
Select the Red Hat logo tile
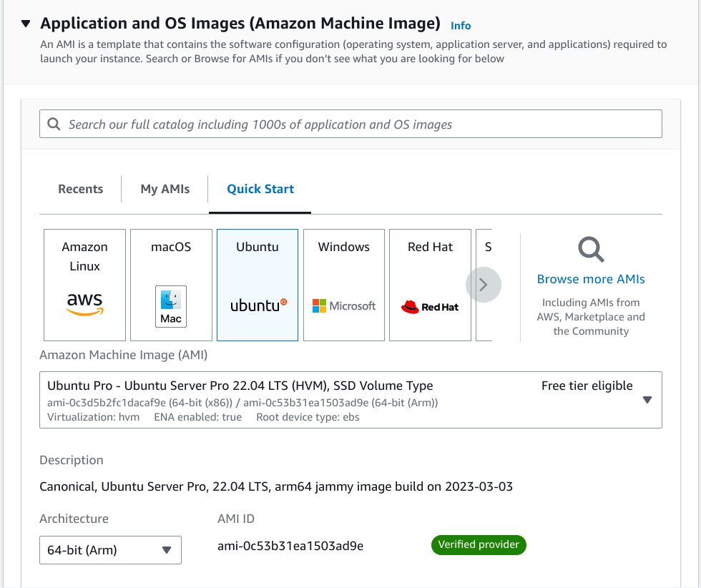pos(430,285)
